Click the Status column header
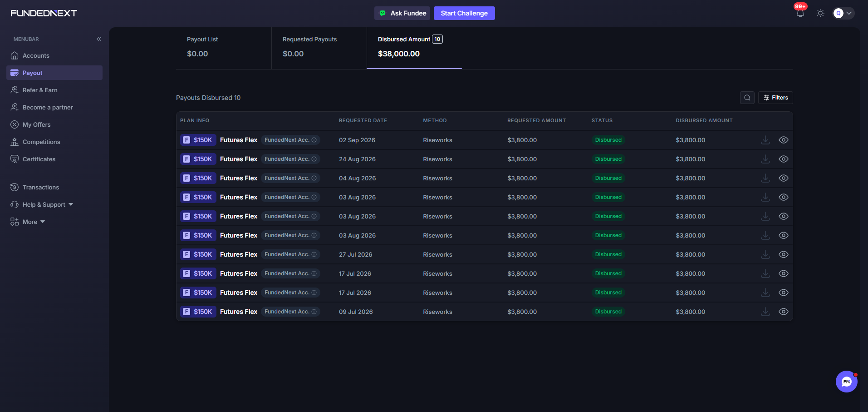 [602, 120]
